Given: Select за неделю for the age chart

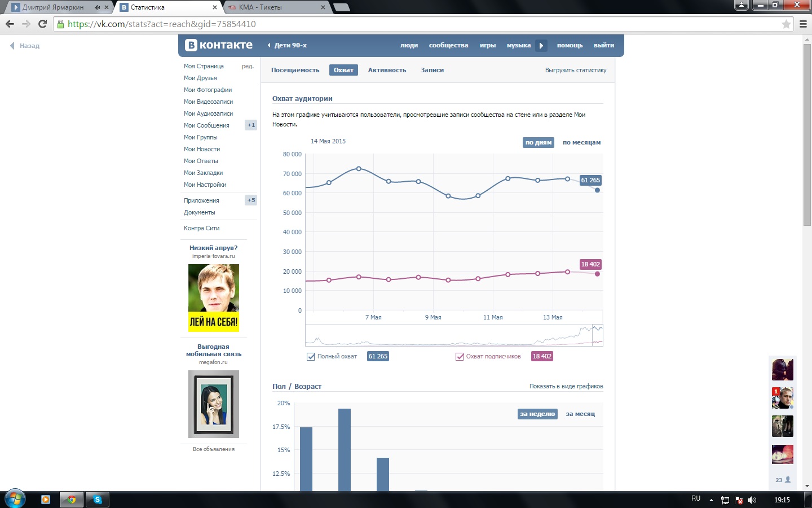Looking at the screenshot, I should tap(537, 414).
